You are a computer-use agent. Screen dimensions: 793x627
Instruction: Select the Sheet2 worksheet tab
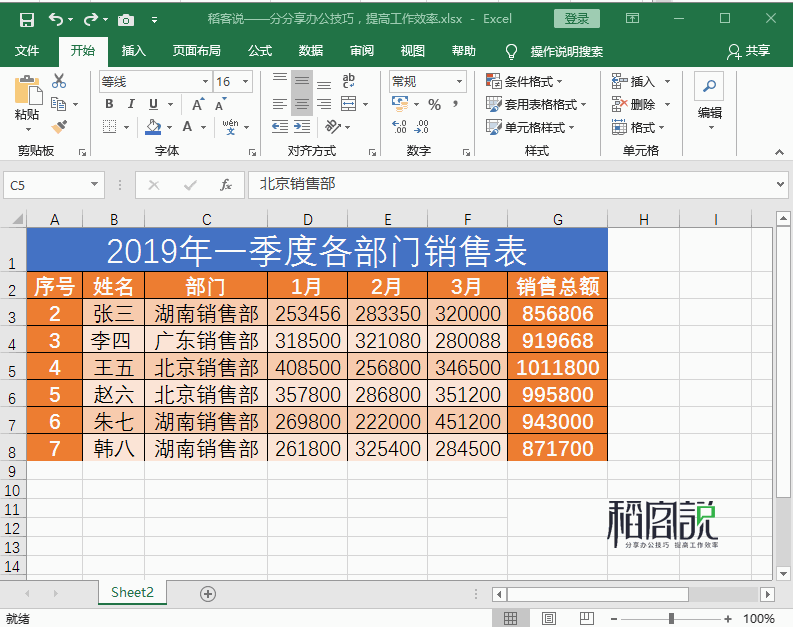132,592
